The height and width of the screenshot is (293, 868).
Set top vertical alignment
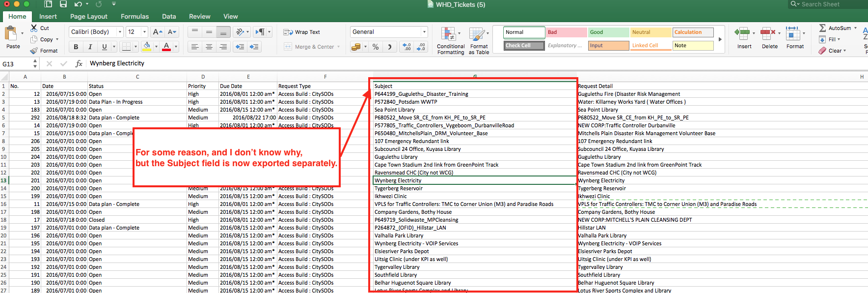[195, 32]
